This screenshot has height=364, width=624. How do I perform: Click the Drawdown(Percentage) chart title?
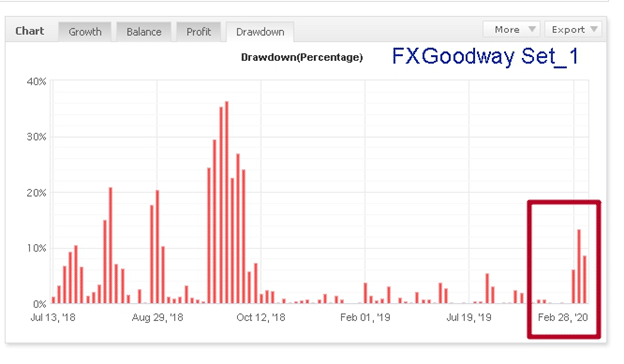(x=302, y=57)
